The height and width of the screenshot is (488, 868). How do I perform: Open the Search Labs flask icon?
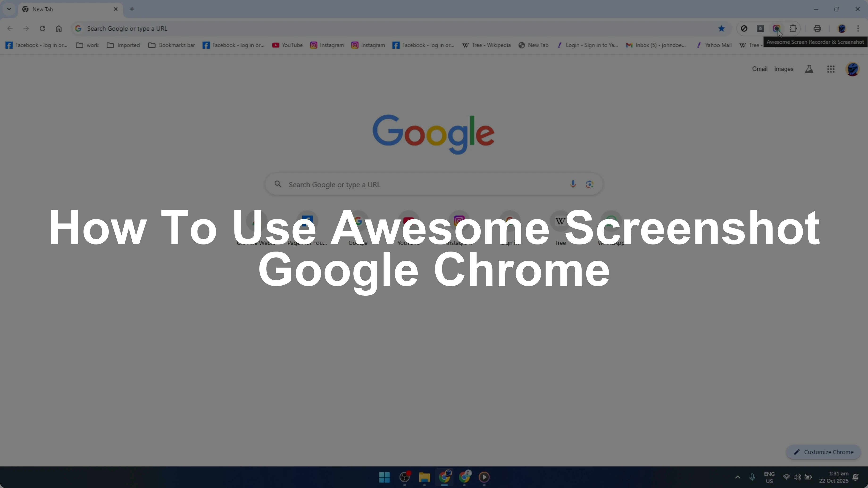click(809, 69)
